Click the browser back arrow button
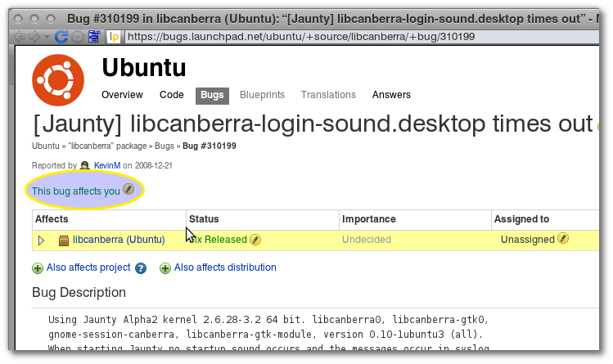This screenshot has height=364, width=613. pos(20,37)
